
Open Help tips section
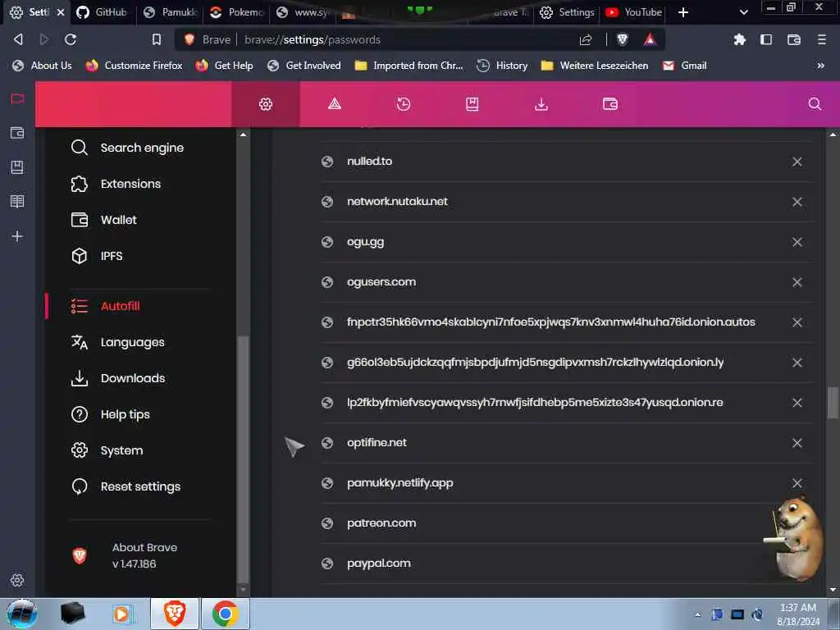pyautogui.click(x=111, y=414)
